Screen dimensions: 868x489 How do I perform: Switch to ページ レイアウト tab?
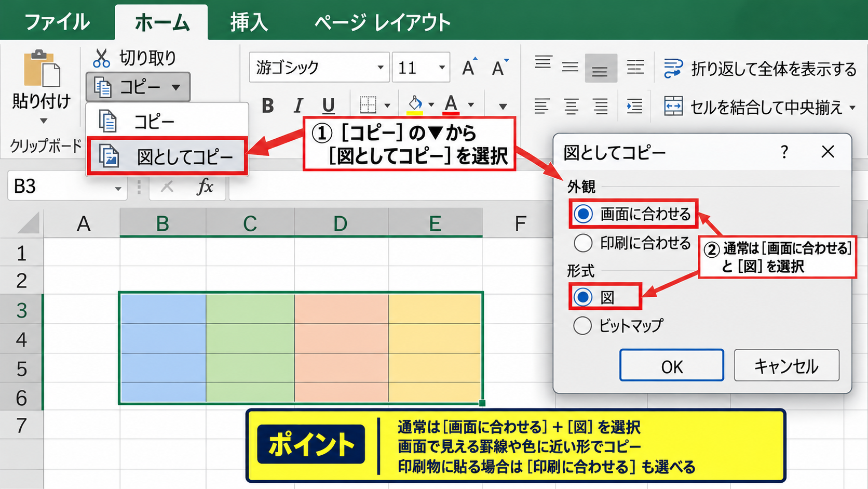coord(382,22)
